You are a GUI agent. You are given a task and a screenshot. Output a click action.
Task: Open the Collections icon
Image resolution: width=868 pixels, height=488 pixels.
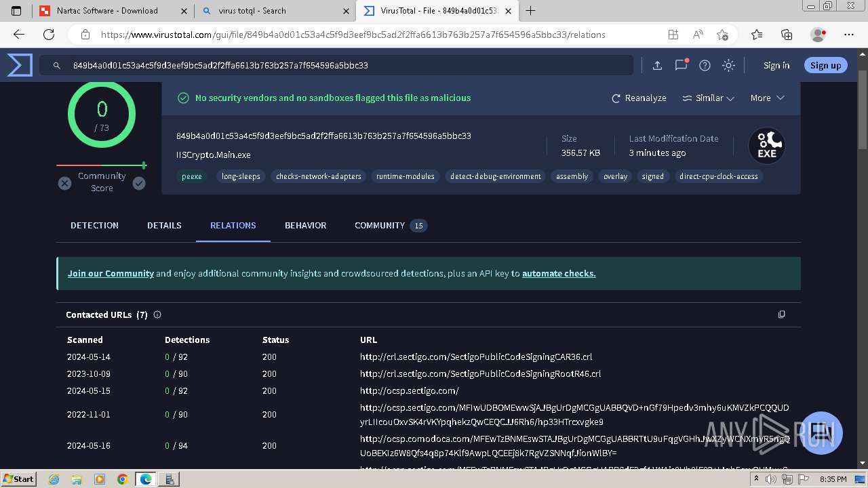point(787,35)
